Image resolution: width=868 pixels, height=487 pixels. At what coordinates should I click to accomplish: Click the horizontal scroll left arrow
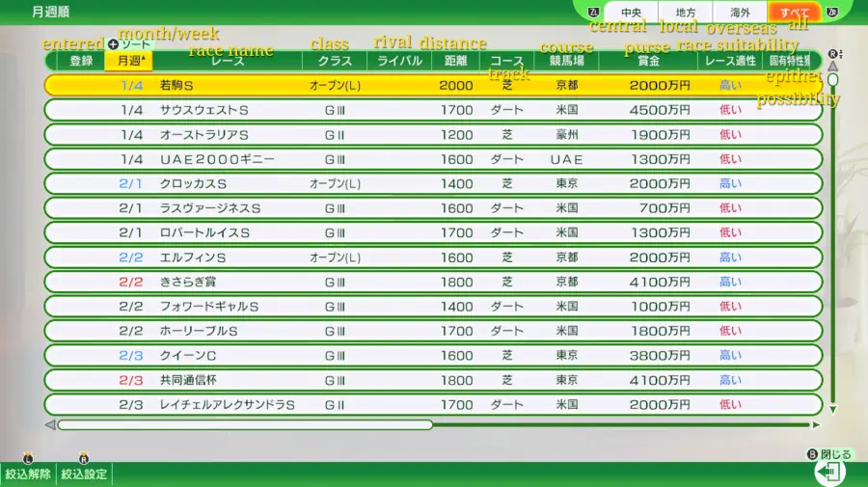[x=50, y=424]
